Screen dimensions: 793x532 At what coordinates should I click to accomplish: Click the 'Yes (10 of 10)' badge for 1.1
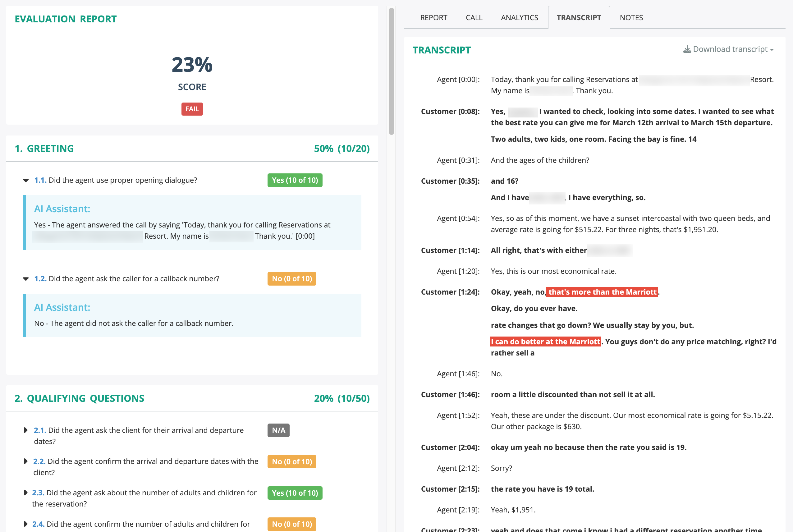(294, 180)
